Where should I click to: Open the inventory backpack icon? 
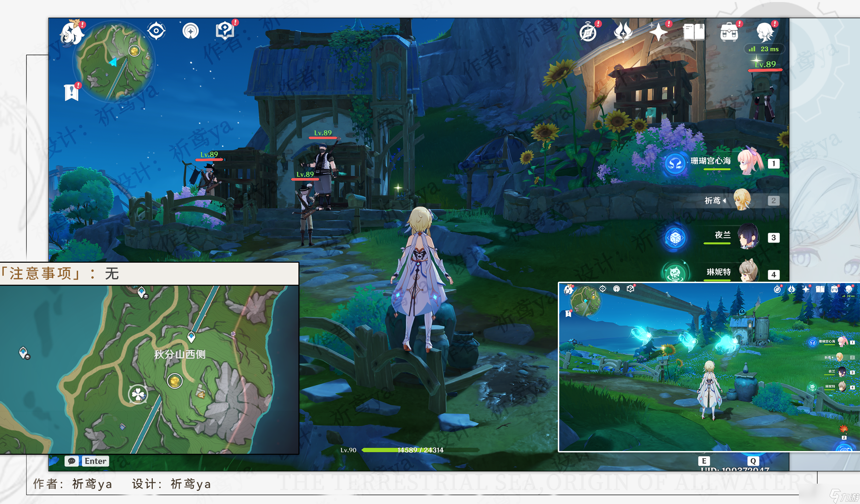(729, 33)
